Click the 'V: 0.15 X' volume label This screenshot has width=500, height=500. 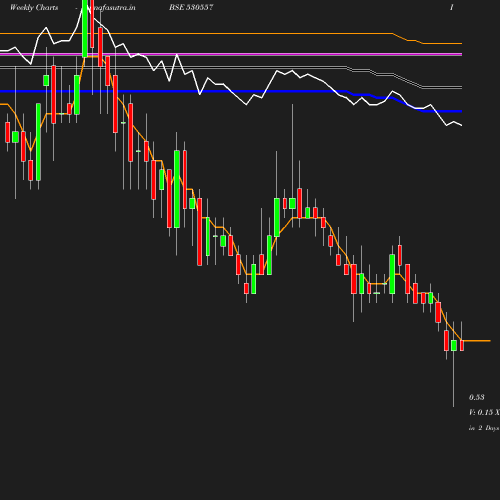pos(484,412)
